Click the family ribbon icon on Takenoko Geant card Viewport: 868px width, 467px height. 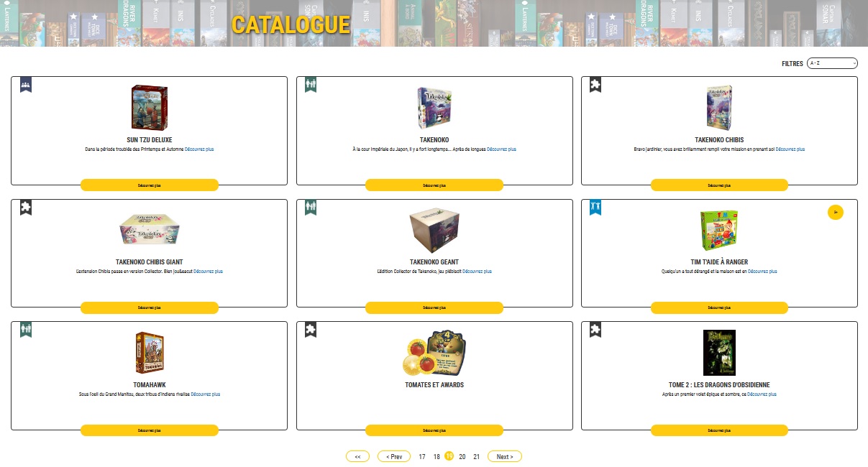pos(311,207)
